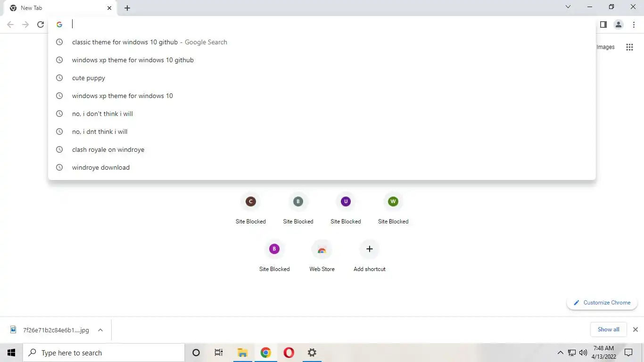
Task: Open the Images link
Action: [605, 47]
